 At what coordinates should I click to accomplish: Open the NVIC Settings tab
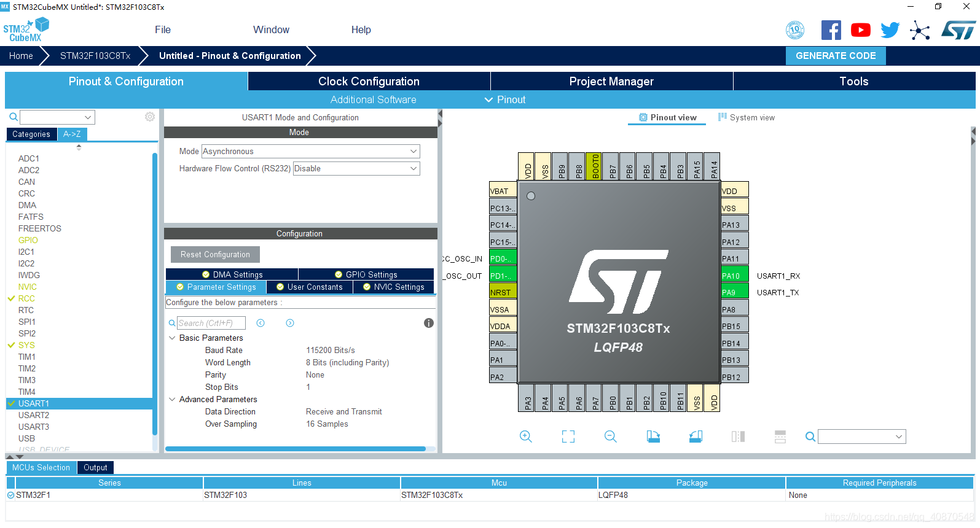tap(394, 287)
